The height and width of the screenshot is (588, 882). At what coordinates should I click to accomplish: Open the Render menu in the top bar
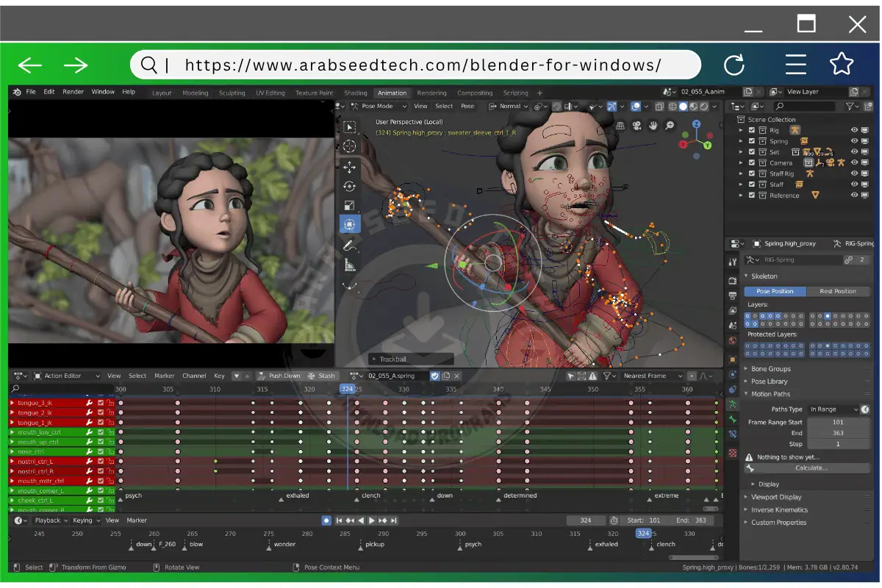[73, 92]
